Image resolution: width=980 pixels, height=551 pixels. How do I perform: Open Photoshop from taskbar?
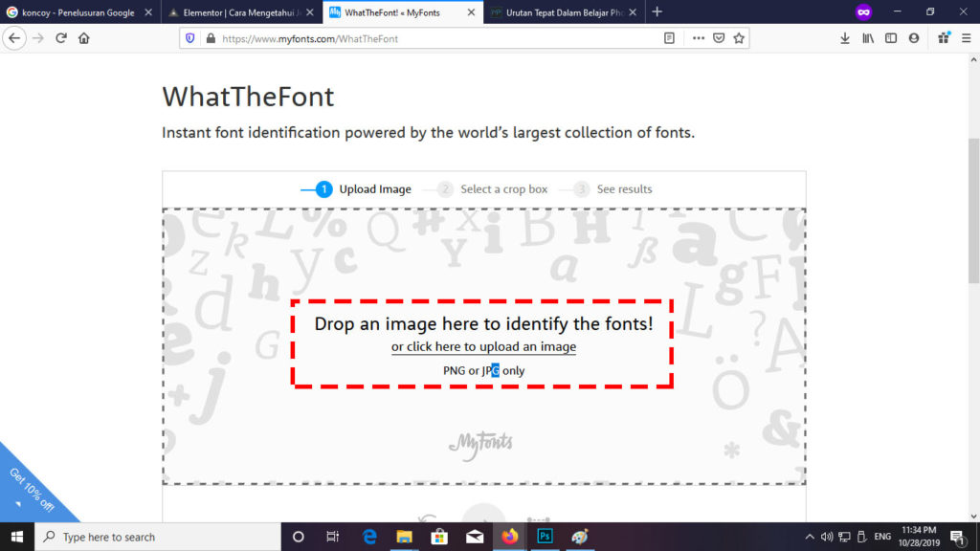click(x=545, y=537)
